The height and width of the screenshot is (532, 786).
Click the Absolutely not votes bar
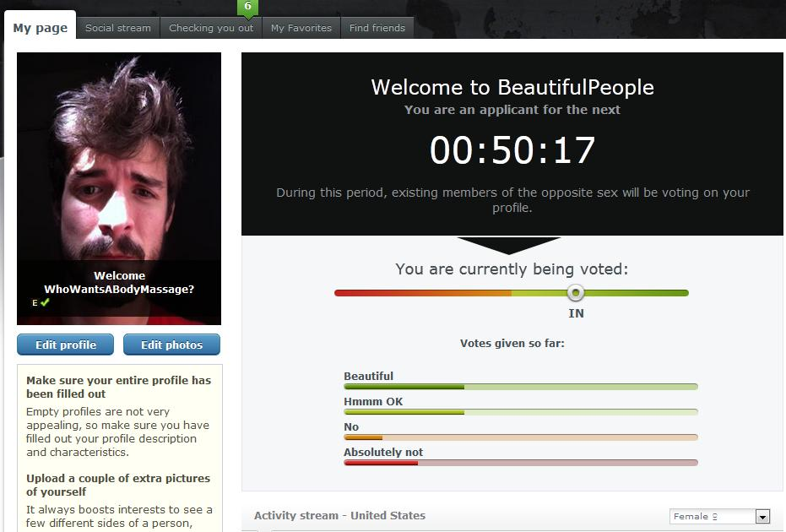click(x=521, y=463)
